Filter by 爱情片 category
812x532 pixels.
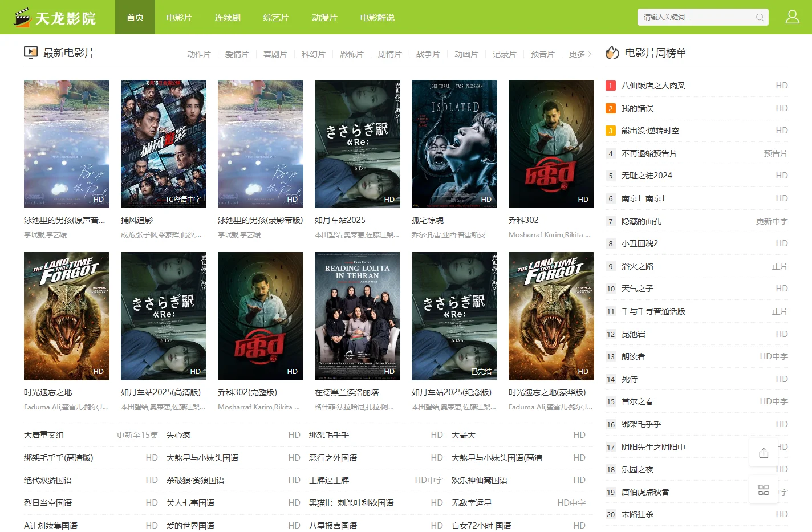pos(237,54)
